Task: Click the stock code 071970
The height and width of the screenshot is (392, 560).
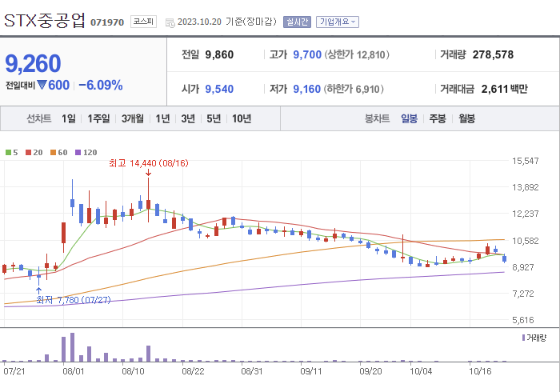Action: click(x=107, y=22)
